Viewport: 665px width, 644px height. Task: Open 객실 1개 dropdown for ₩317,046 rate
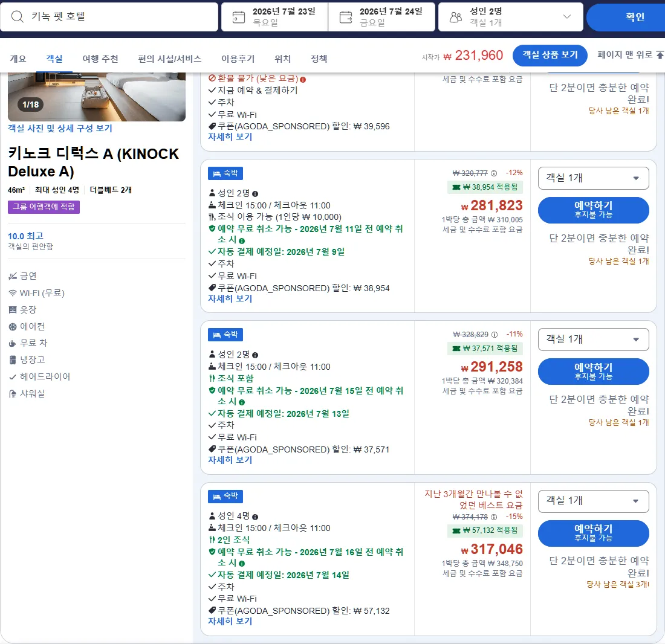coord(593,501)
